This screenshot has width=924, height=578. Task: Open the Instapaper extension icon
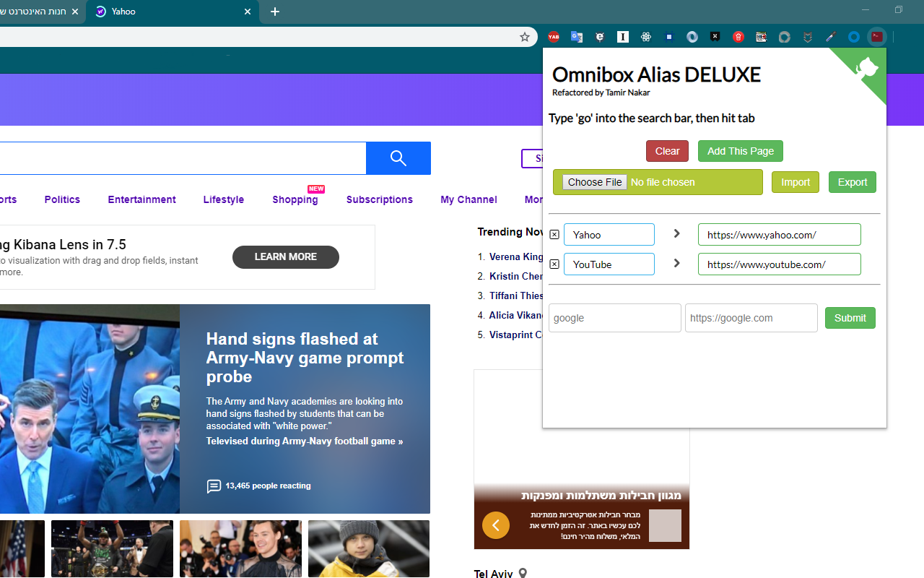click(622, 36)
